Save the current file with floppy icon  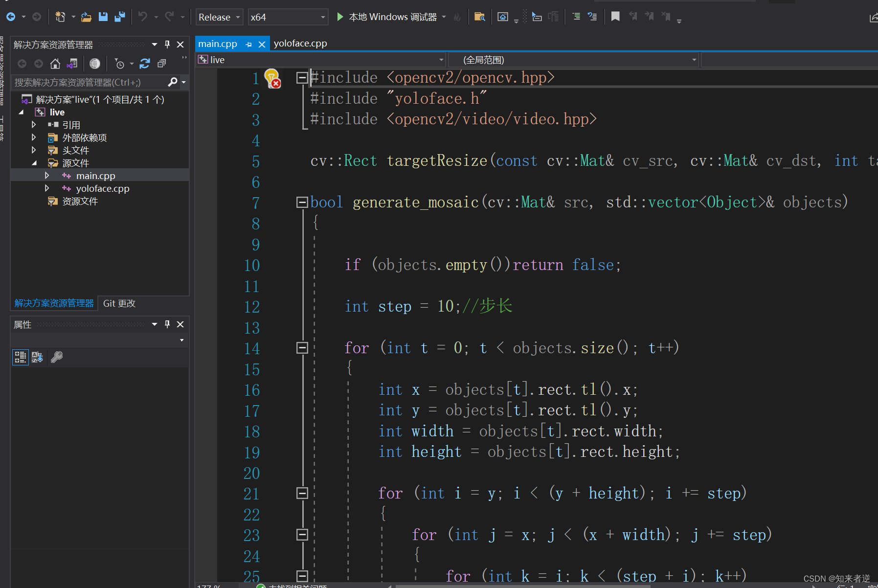coord(103,17)
